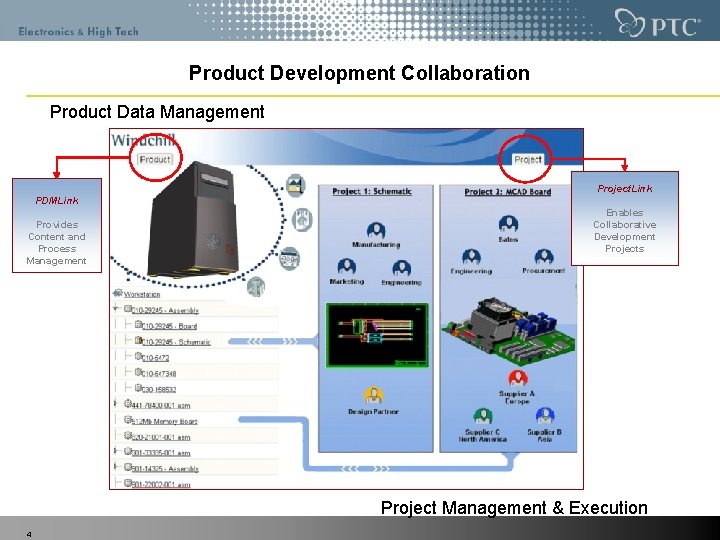Screen dimensions: 720x540
Task: Open the Project tab in Windchill
Action: click(528, 159)
